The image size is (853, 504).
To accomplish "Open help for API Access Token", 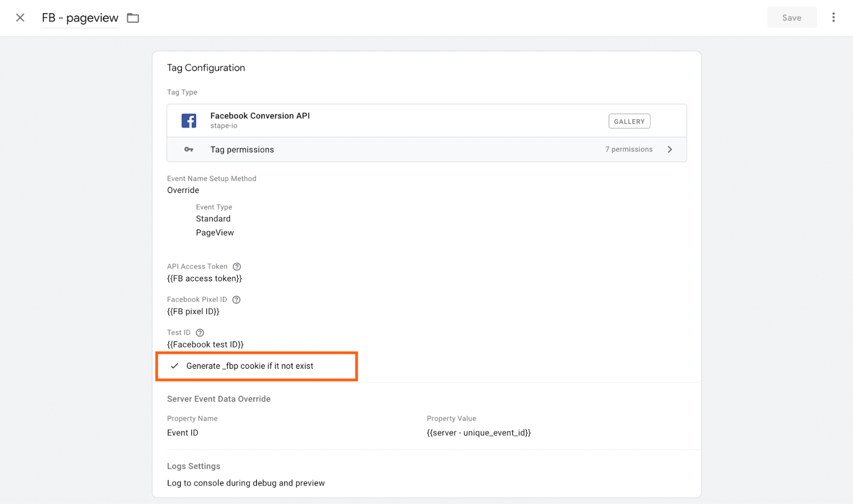I will coord(237,266).
